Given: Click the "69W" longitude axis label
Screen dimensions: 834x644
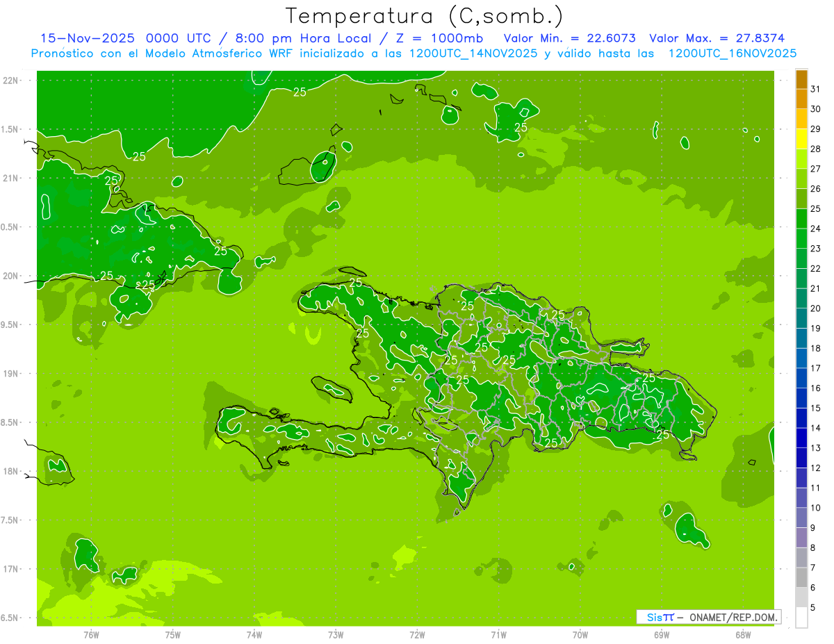Looking at the screenshot, I should tap(662, 635).
